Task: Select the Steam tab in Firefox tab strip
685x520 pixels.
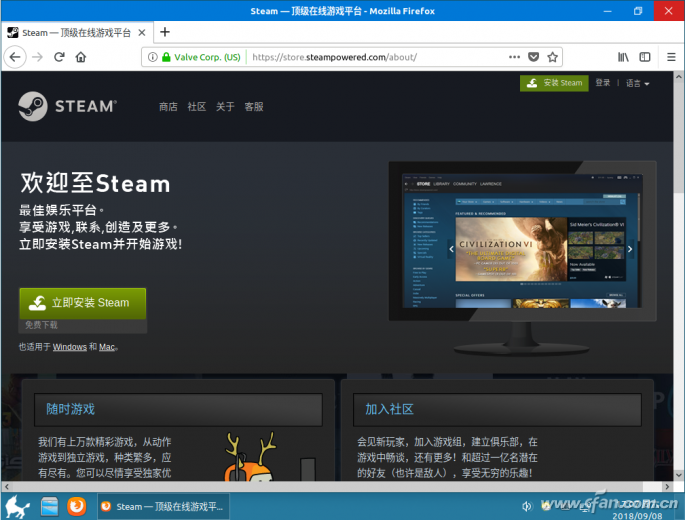Action: point(77,33)
